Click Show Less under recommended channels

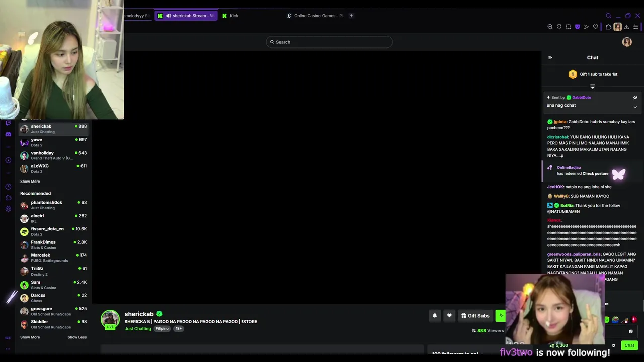click(x=77, y=337)
